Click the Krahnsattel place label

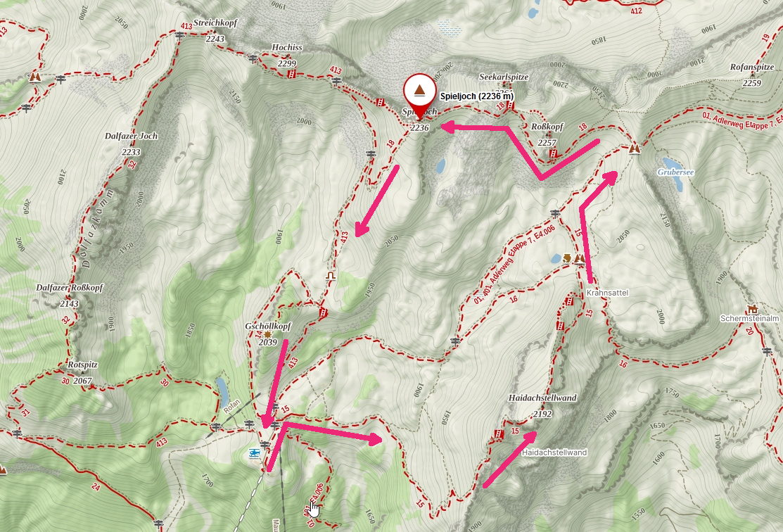click(607, 292)
